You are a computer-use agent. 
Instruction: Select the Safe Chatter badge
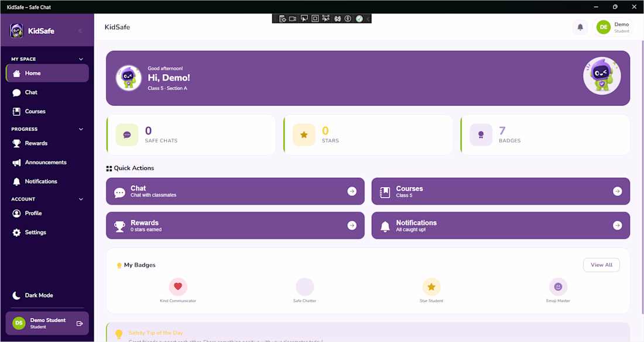point(305,286)
